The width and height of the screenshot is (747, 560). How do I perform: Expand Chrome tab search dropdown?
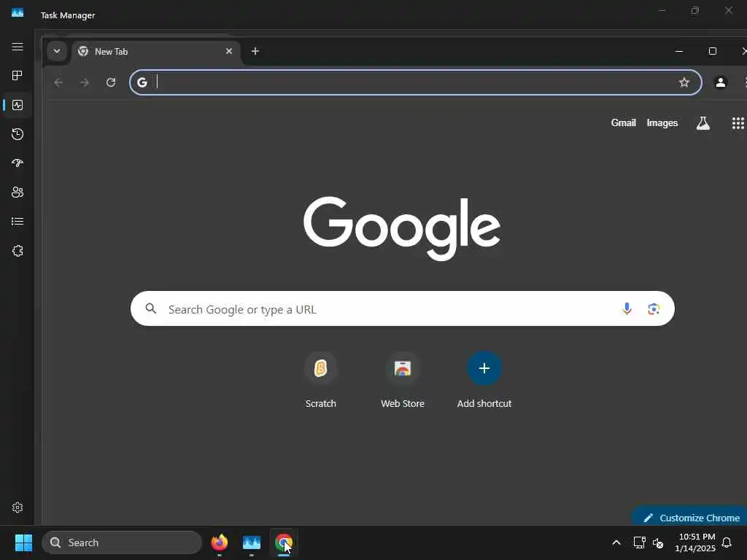click(57, 51)
